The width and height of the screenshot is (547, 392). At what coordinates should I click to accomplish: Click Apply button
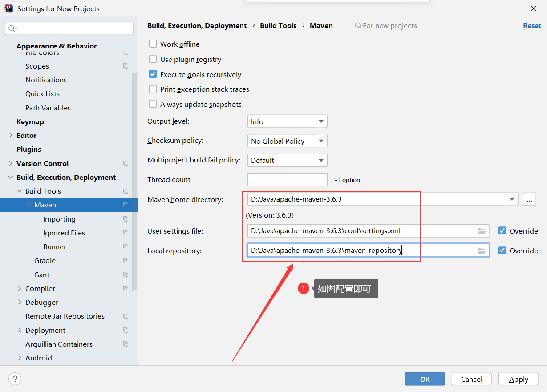[x=519, y=379]
